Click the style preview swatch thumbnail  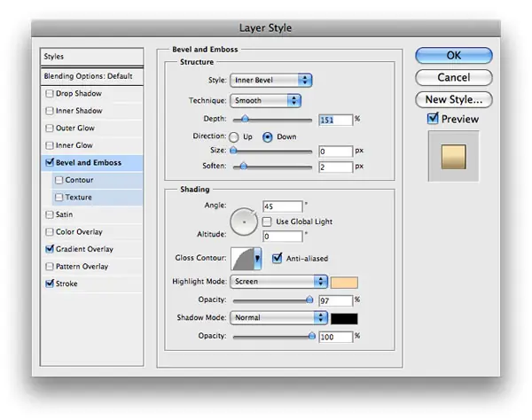454,157
